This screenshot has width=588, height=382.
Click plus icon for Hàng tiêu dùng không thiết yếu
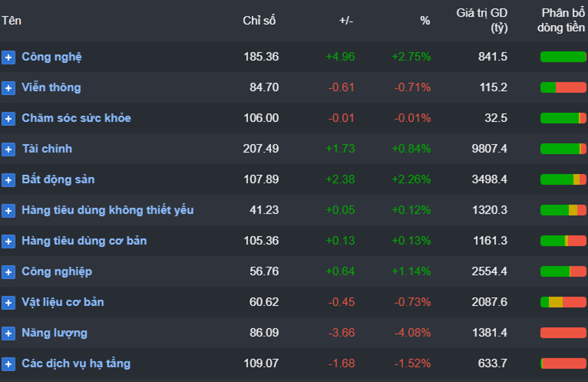click(x=8, y=211)
